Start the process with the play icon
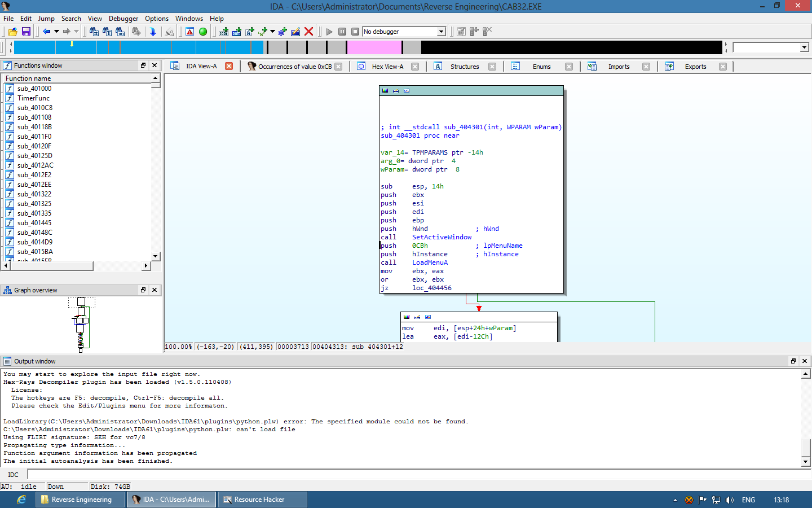Viewport: 812px width, 508px height. pyautogui.click(x=329, y=32)
